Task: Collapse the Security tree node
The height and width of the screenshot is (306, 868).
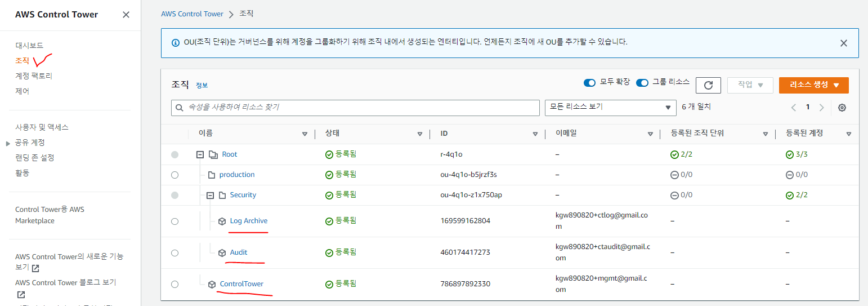Action: 211,195
